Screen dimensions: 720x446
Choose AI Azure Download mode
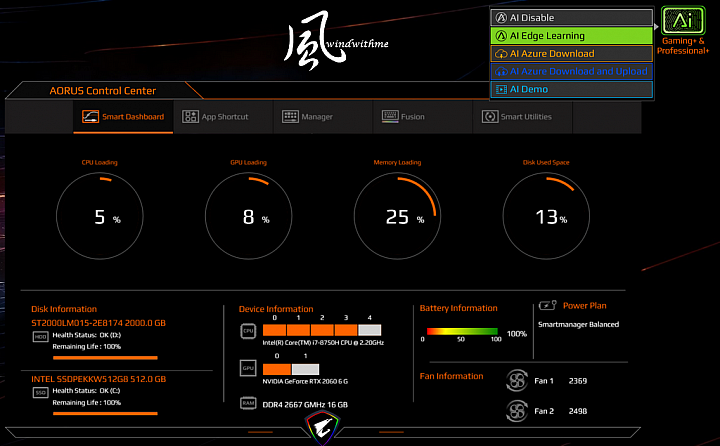pos(572,54)
